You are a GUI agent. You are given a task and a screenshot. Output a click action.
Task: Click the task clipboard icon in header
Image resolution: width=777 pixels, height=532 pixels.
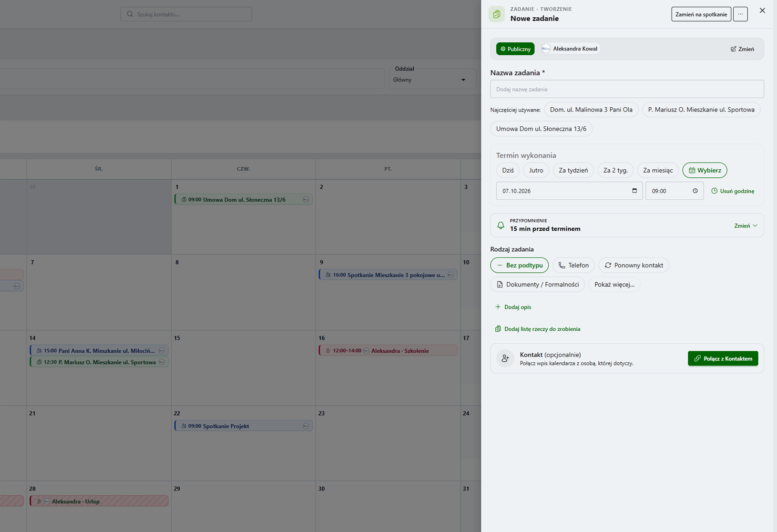[497, 14]
